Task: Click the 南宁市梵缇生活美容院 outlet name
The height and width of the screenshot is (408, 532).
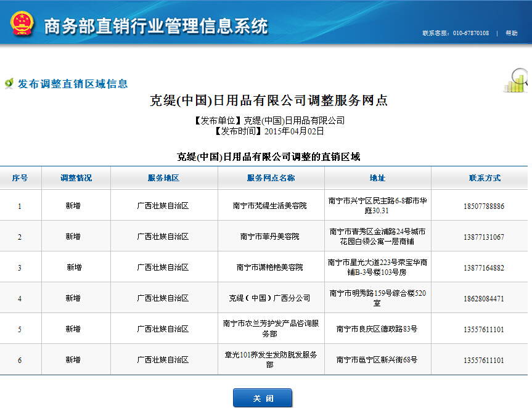Action: click(270, 206)
